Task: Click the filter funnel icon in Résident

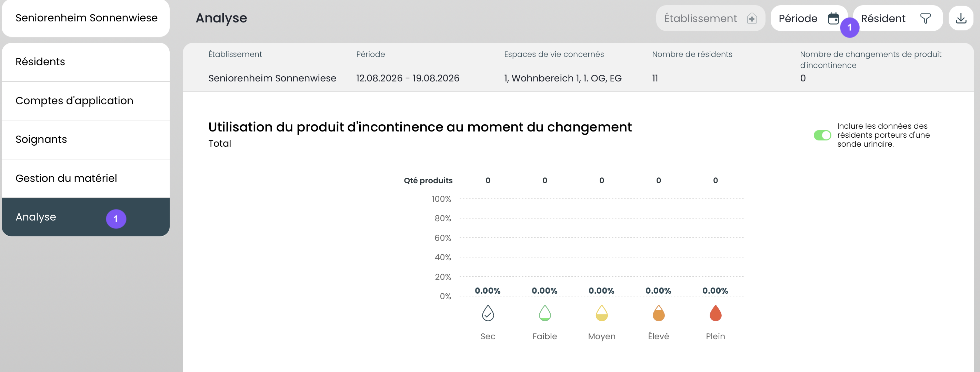Action: coord(925,18)
